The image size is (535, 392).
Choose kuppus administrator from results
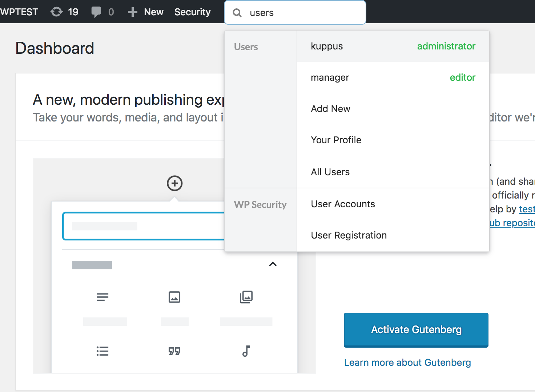click(393, 46)
